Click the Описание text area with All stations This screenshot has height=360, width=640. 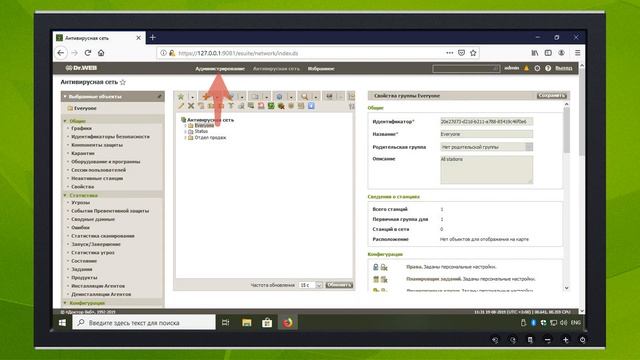(487, 169)
